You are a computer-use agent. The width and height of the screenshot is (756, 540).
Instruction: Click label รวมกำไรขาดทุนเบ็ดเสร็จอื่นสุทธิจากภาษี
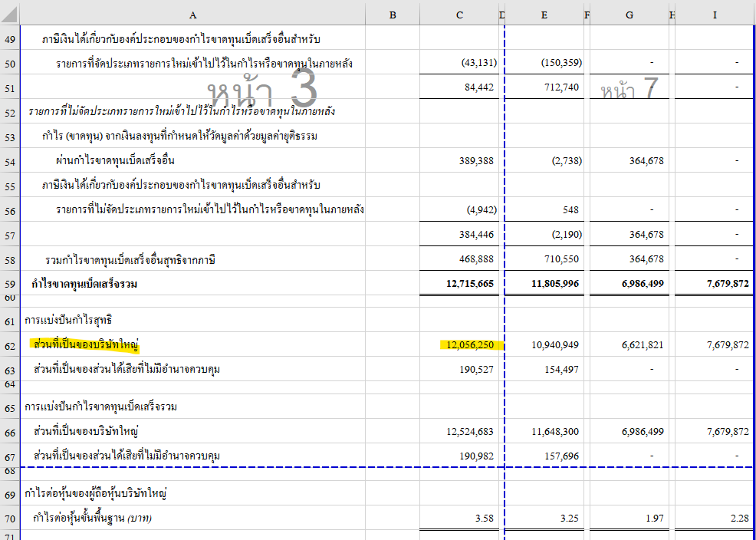(130, 260)
